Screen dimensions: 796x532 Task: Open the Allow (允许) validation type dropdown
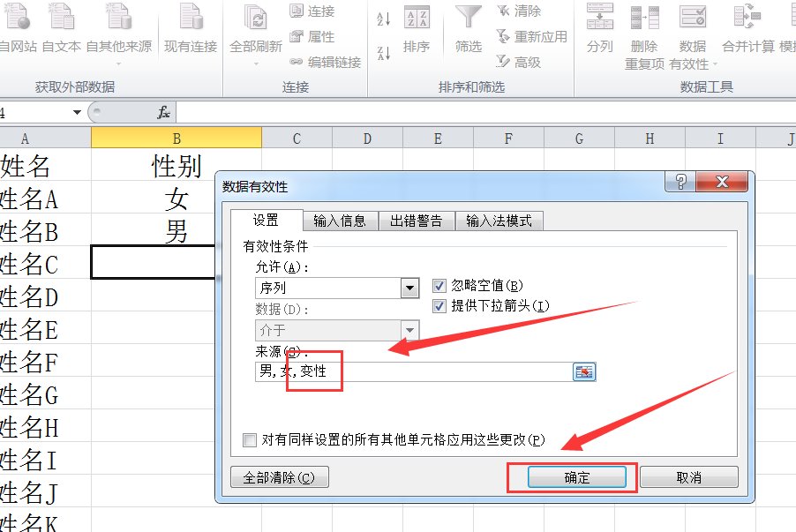pos(409,288)
